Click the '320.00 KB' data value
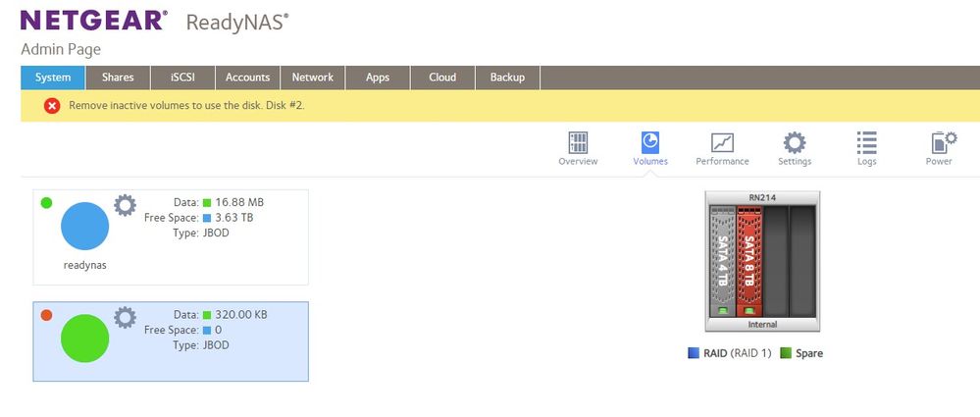 241,315
